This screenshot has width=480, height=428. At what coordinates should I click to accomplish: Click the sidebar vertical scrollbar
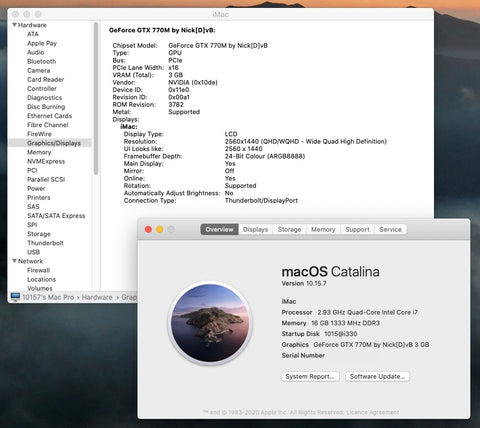(x=96, y=99)
